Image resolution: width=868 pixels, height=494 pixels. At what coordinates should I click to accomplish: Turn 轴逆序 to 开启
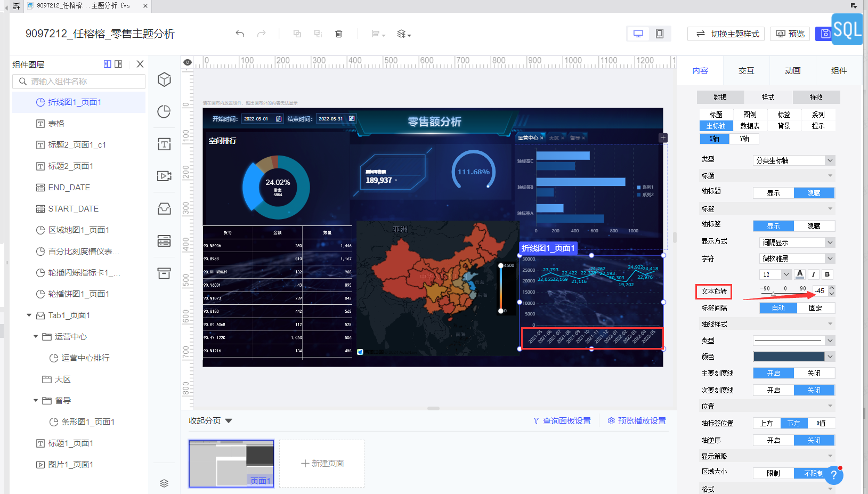point(773,440)
